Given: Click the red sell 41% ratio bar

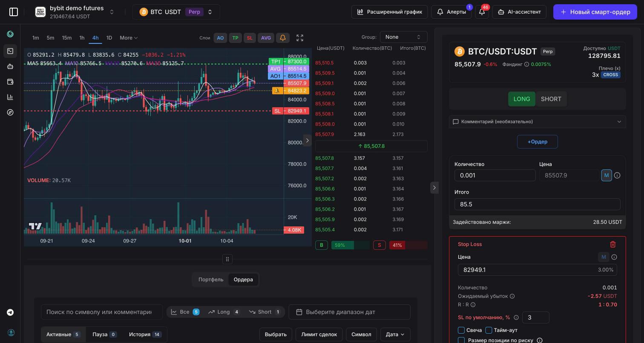Looking at the screenshot, I should pos(408,245).
